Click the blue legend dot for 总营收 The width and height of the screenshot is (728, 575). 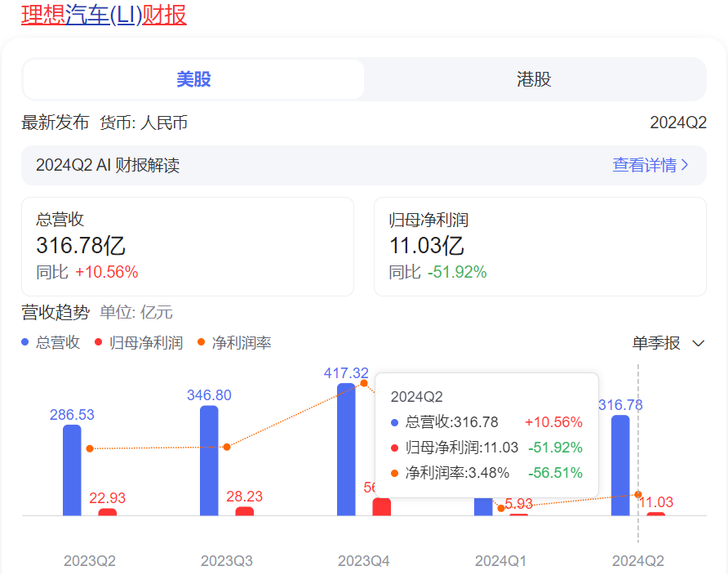pyautogui.click(x=25, y=342)
